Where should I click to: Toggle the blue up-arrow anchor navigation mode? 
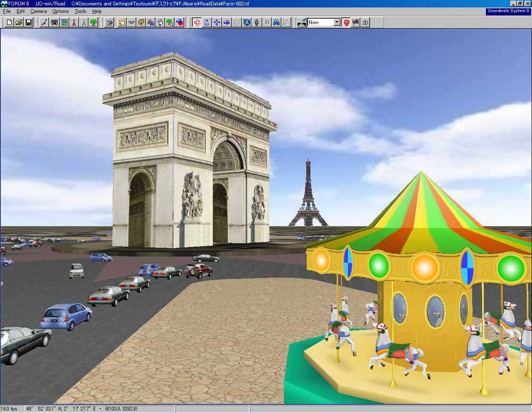point(206,22)
